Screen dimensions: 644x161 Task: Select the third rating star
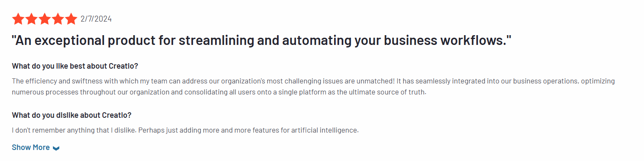44,19
